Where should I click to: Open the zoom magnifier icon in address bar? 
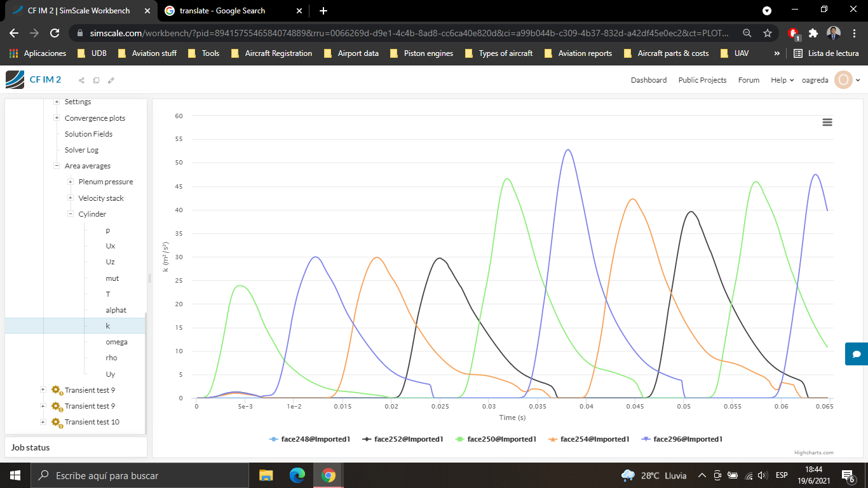tap(747, 33)
